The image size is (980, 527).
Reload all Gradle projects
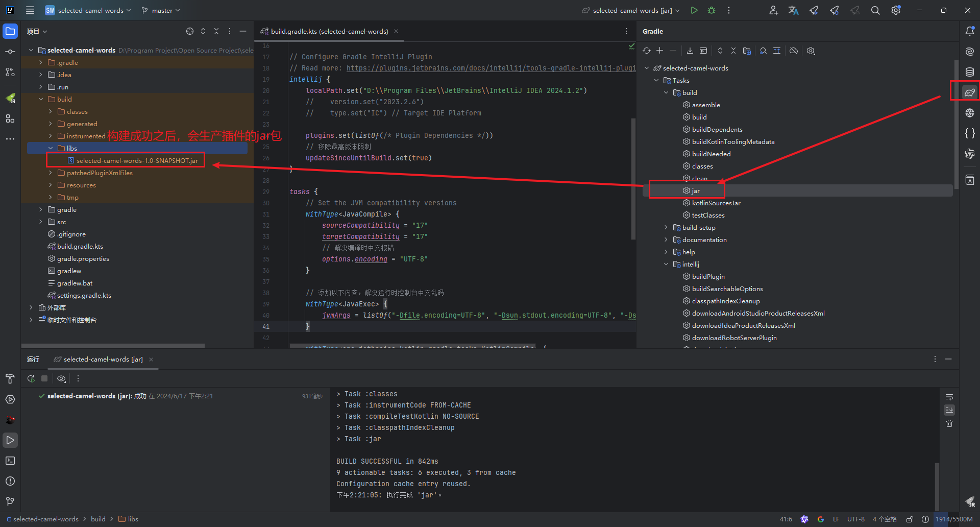tap(646, 51)
